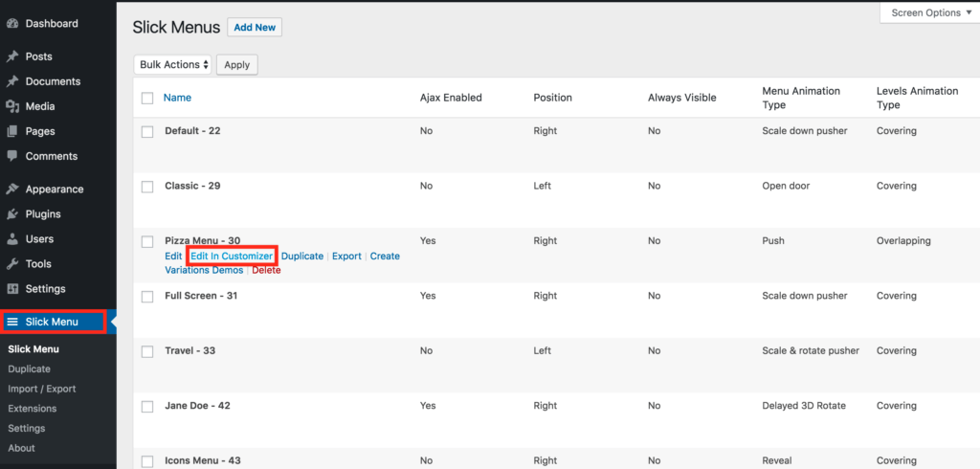Screen dimensions: 980x469
Task: Tick the checkbox for Default - 22
Action: (147, 131)
